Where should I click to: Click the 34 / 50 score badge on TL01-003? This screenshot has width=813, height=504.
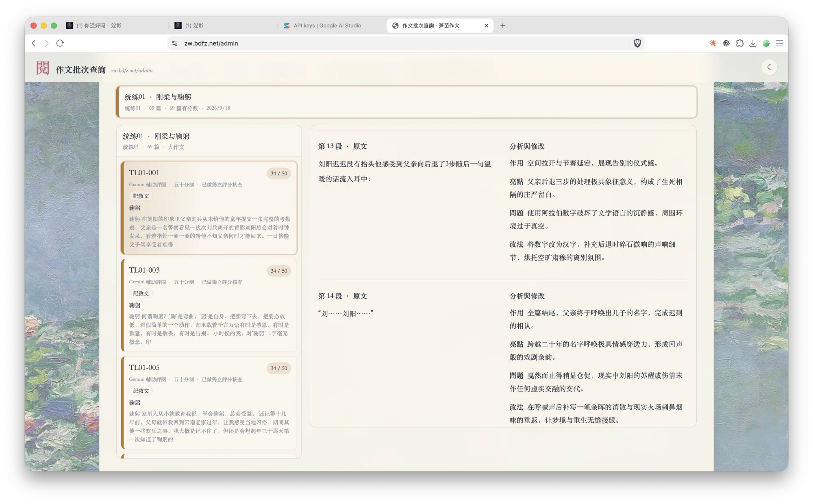(279, 271)
